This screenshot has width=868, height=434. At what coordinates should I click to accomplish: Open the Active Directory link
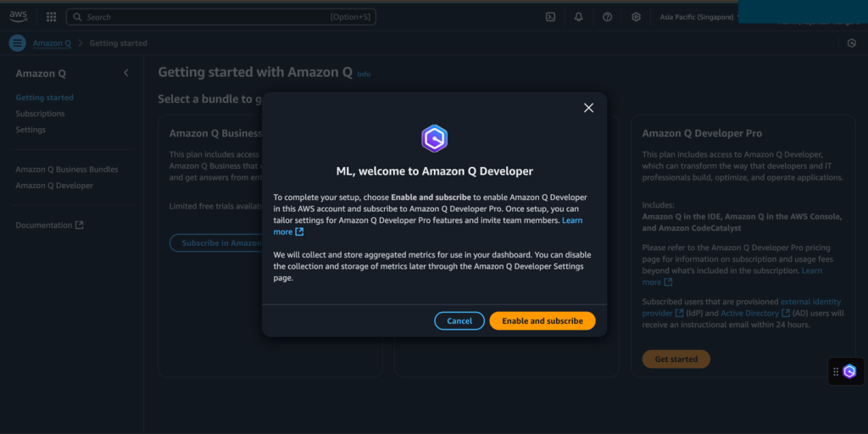pos(755,314)
